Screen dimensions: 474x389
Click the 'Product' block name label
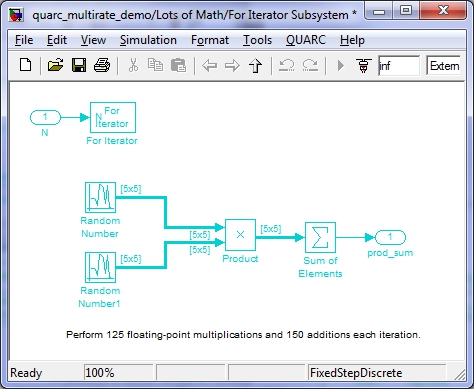click(x=240, y=259)
